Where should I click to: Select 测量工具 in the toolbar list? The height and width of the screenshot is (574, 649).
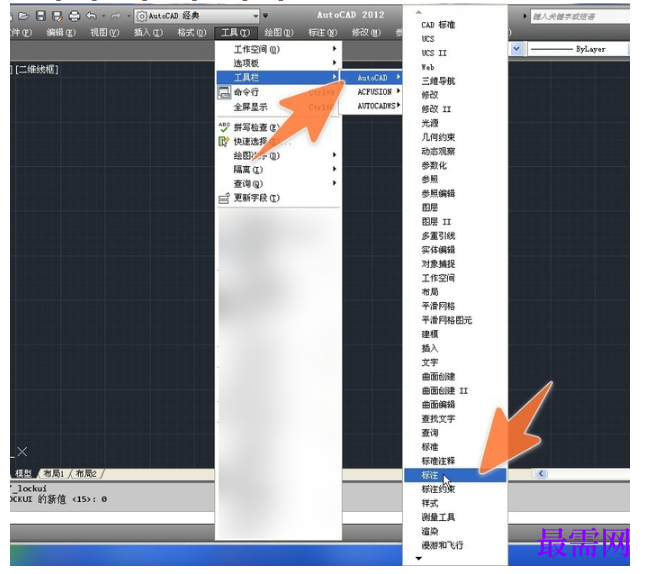click(438, 517)
